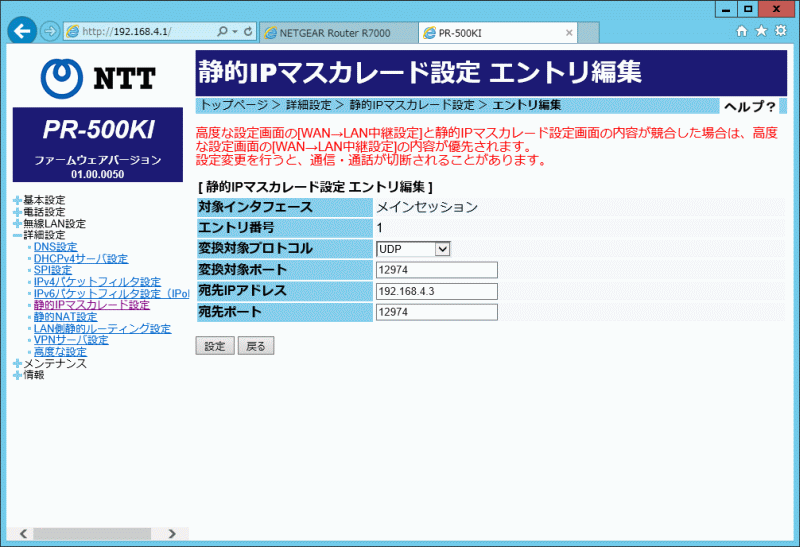
Task: Click the browser forward arrow button
Action: (x=50, y=31)
